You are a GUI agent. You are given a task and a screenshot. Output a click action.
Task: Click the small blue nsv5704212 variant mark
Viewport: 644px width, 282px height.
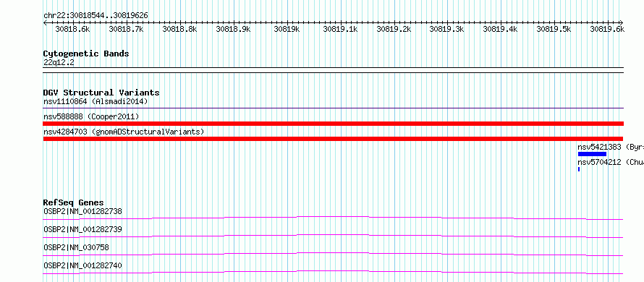[579, 169]
